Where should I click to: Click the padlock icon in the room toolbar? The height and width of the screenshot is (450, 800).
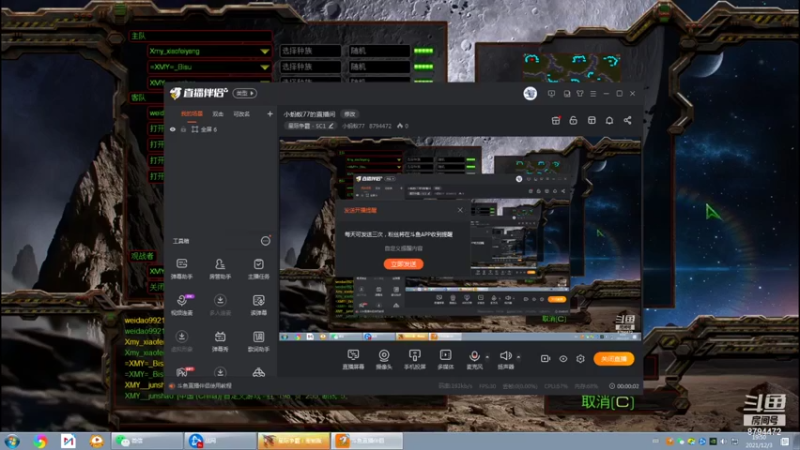pos(573,120)
